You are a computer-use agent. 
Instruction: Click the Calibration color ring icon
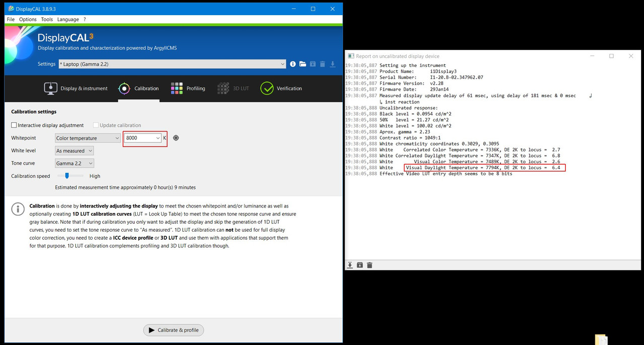tap(124, 88)
